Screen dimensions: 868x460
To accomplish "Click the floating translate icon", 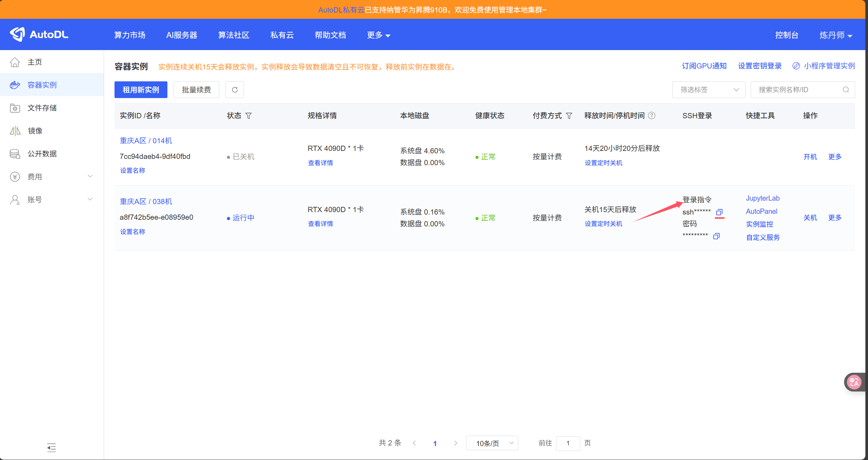I will tap(854, 382).
